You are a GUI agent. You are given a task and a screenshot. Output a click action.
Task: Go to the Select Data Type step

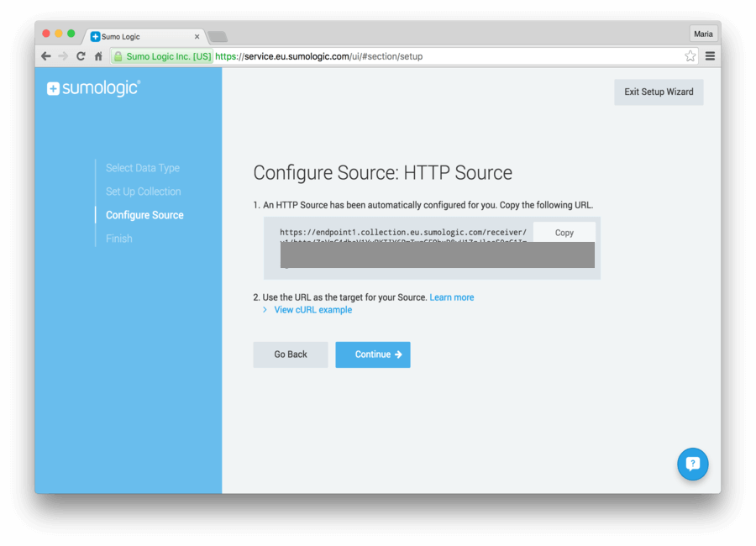(143, 168)
